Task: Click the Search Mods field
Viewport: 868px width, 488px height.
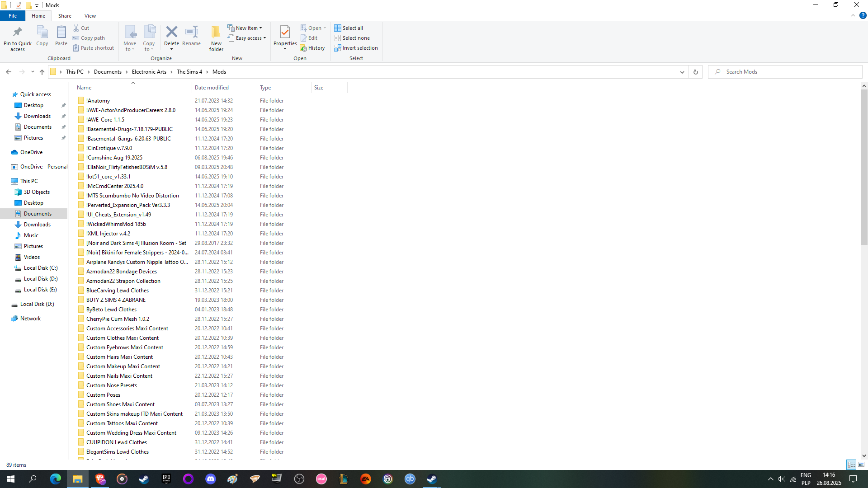Action: (785, 72)
